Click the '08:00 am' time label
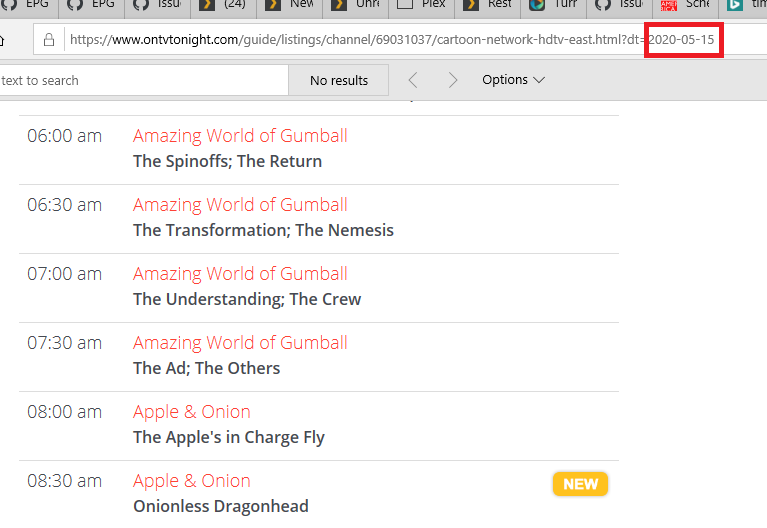Screen dimensions: 767x528 coord(65,412)
